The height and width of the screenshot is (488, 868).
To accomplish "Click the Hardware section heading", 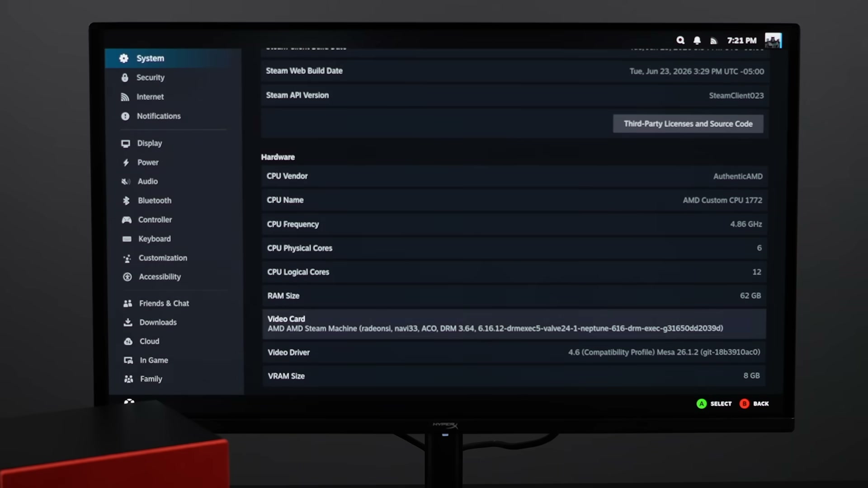I will point(278,157).
